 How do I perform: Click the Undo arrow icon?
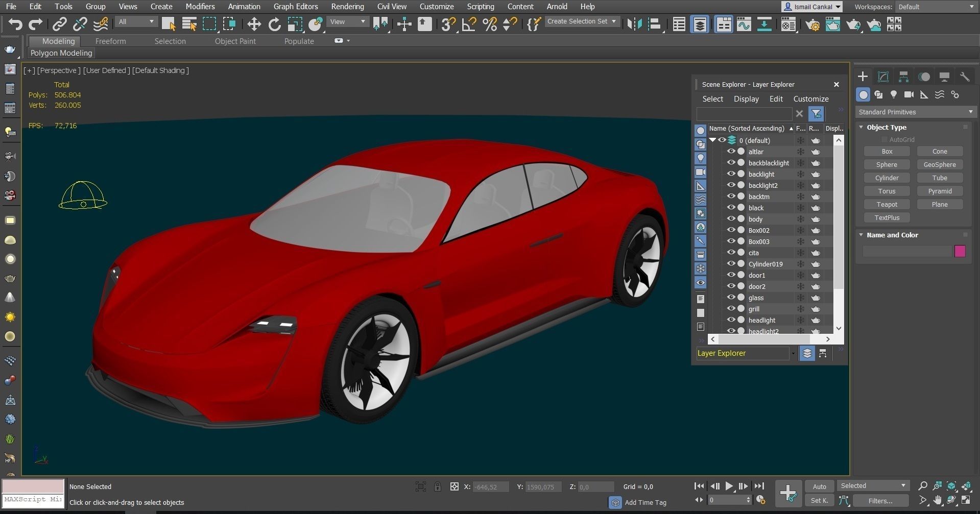pos(15,24)
